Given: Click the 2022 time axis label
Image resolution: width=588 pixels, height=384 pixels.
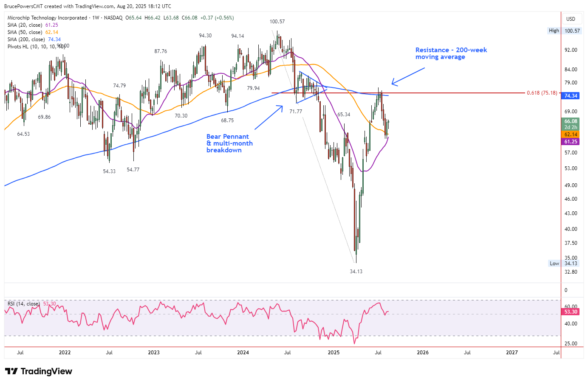Looking at the screenshot, I should click(x=65, y=353).
